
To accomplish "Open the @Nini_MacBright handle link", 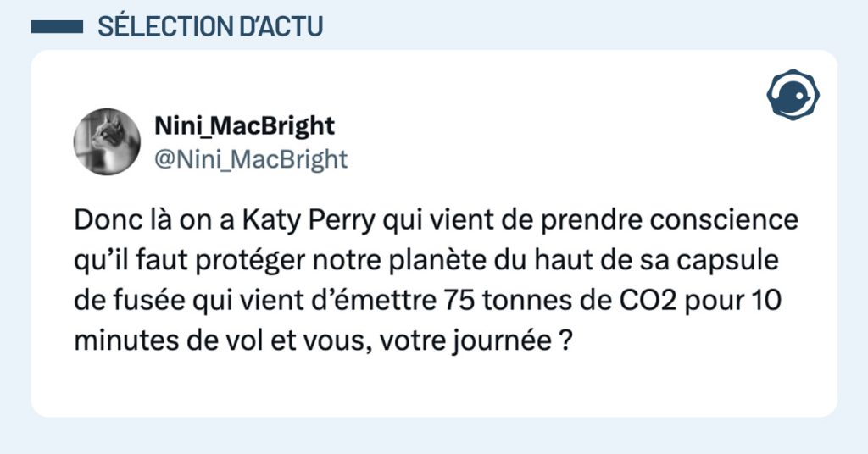I will click(x=250, y=158).
